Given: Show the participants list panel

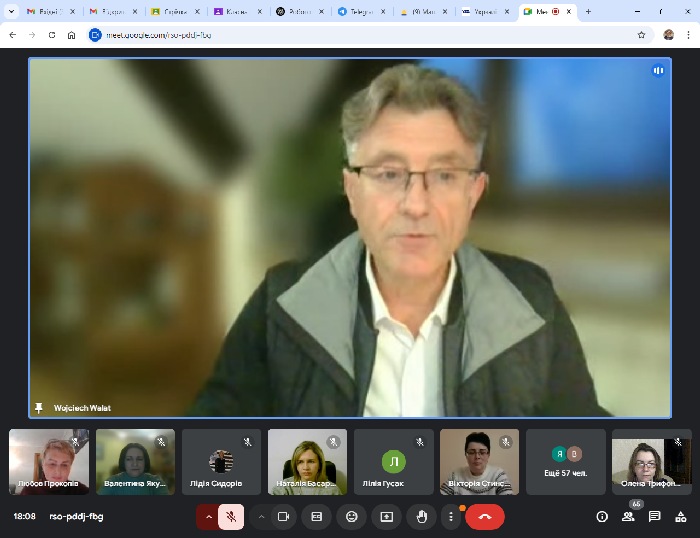Looking at the screenshot, I should click(628, 517).
